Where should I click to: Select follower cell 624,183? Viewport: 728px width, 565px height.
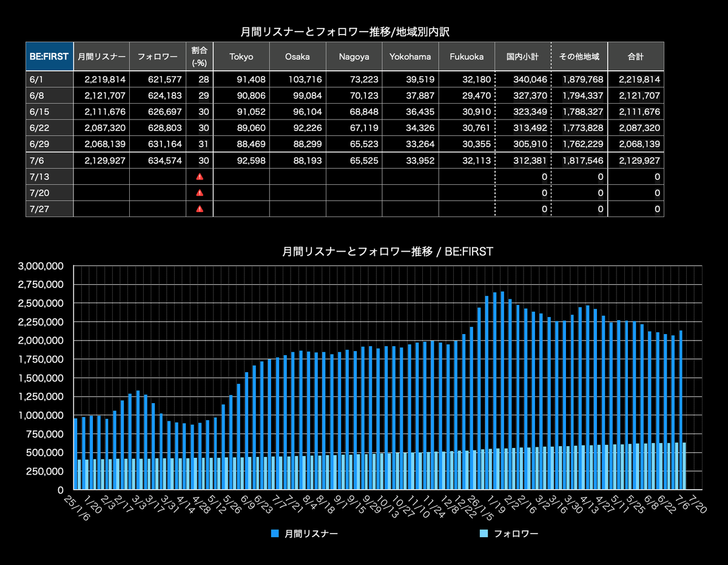tap(158, 96)
